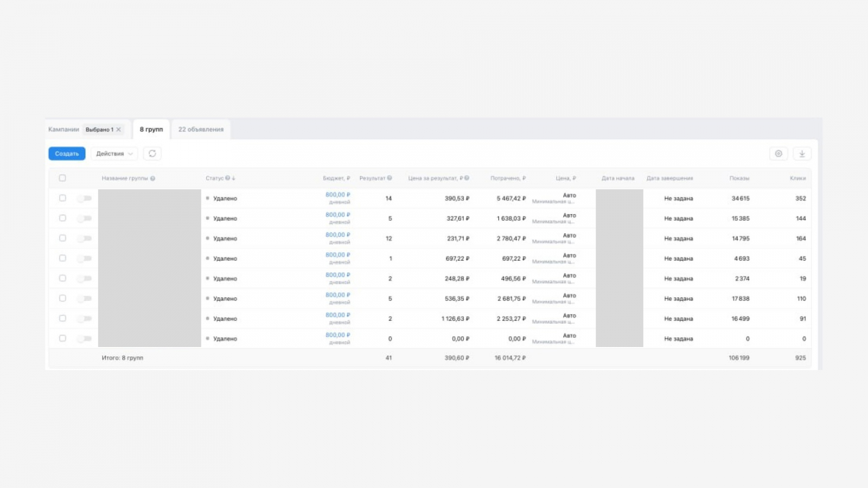Sort by 'Потрачено, ₽' column header
The width and height of the screenshot is (868, 488).
pos(508,178)
